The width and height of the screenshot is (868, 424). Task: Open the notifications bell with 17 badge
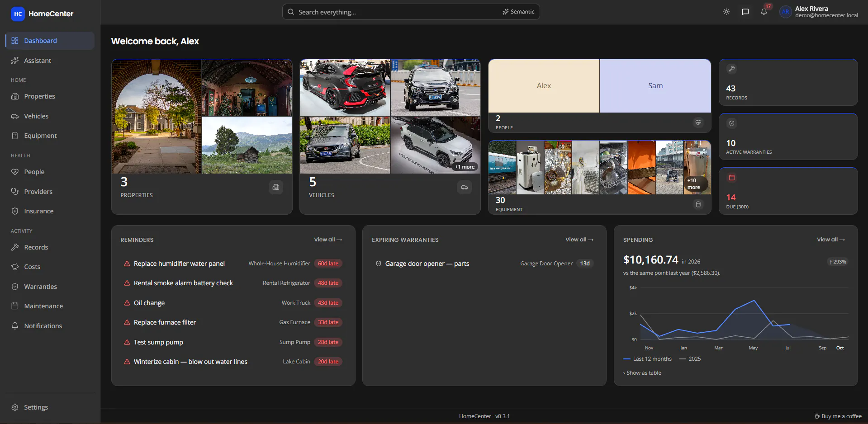(x=764, y=12)
